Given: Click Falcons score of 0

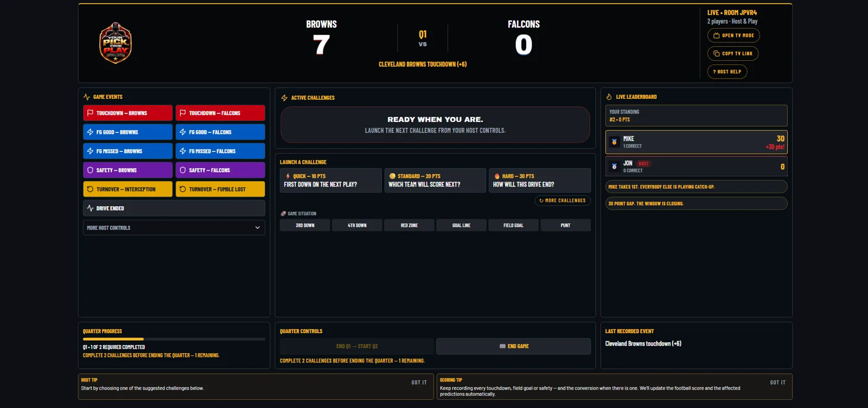Looking at the screenshot, I should pos(524,44).
